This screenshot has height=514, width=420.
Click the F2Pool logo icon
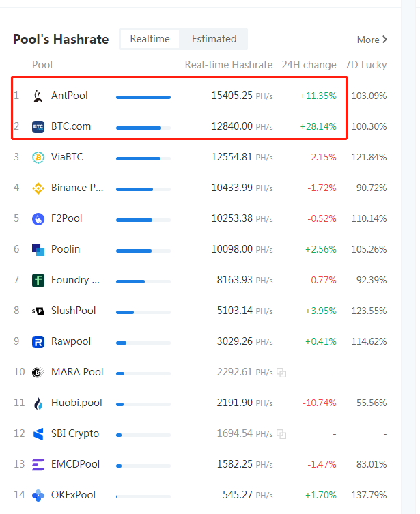tap(38, 218)
